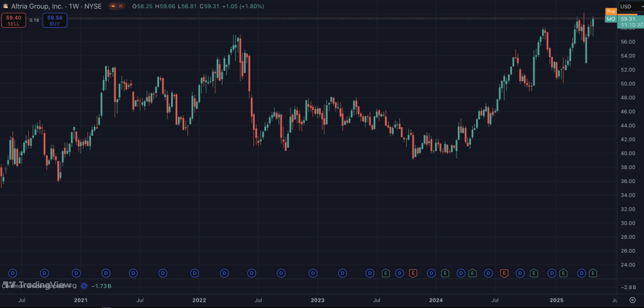Click the 2025 label on time axis
644x308 pixels.
557,300
